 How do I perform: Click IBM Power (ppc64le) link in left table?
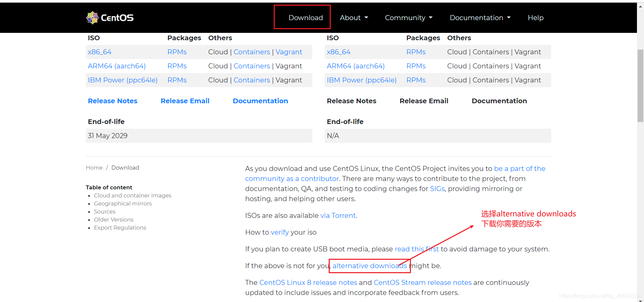[x=123, y=80]
